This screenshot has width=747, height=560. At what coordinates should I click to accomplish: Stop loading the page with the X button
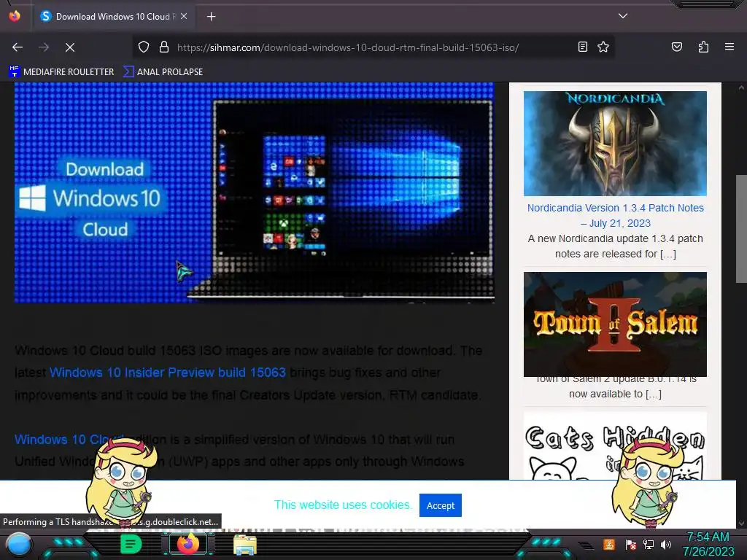[x=69, y=47]
